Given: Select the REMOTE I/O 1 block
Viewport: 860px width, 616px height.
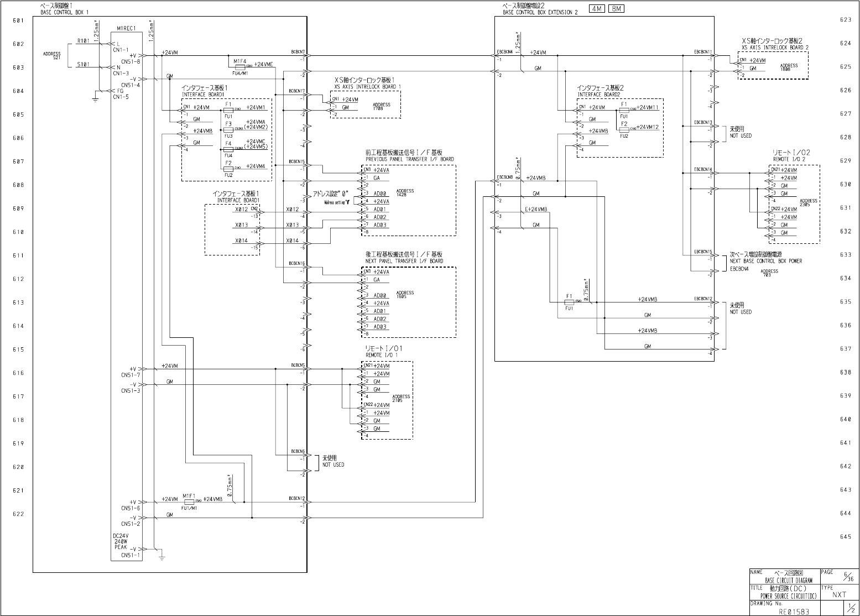Looking at the screenshot, I should tap(387, 400).
